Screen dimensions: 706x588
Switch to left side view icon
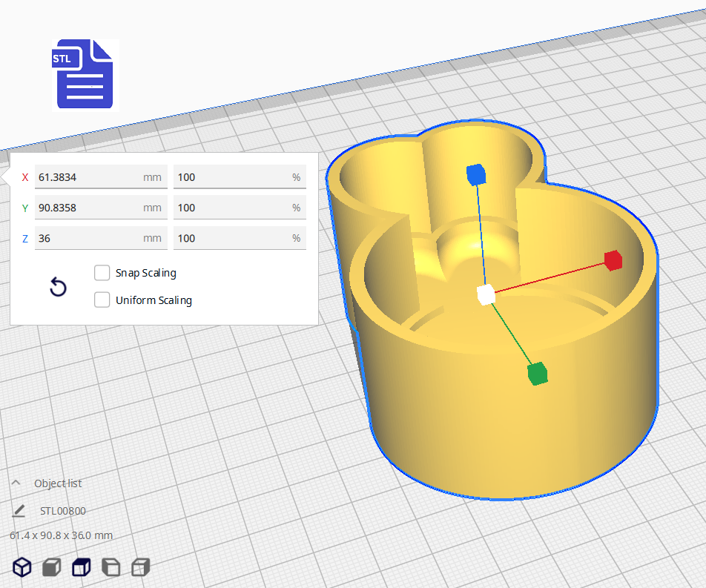point(110,568)
